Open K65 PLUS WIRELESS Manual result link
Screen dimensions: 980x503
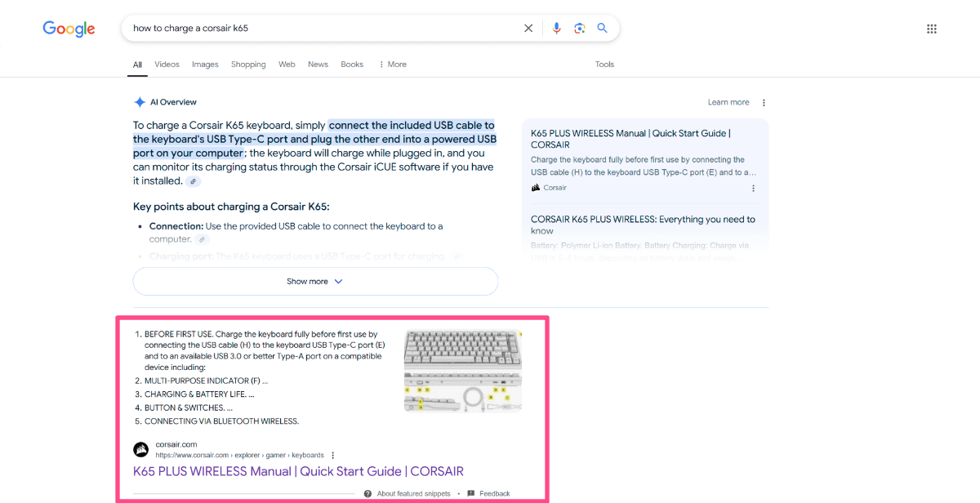click(298, 471)
